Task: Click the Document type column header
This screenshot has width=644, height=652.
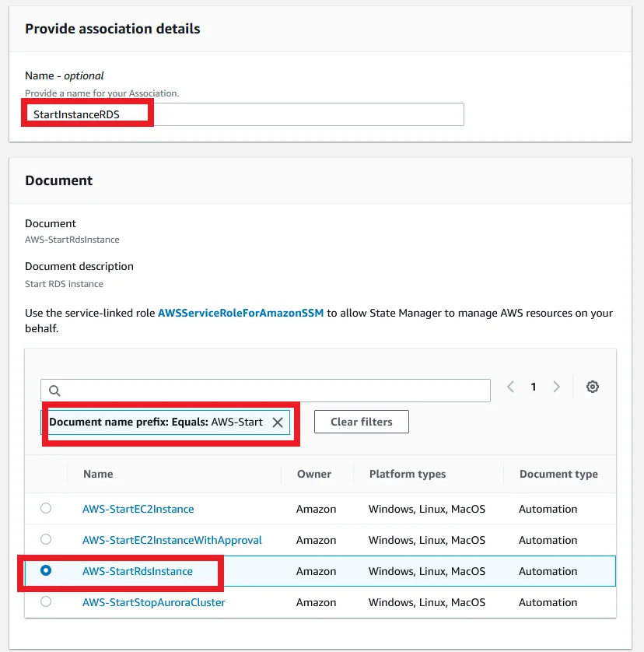Action: coord(558,474)
